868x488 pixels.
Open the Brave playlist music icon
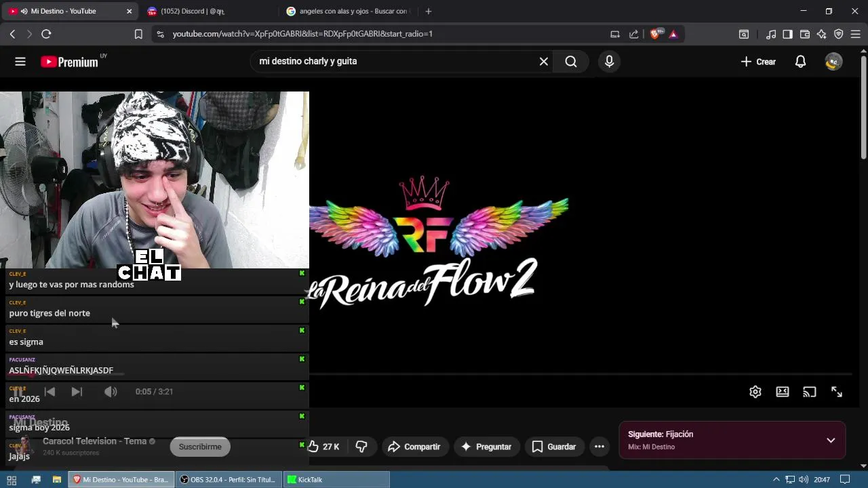point(771,34)
